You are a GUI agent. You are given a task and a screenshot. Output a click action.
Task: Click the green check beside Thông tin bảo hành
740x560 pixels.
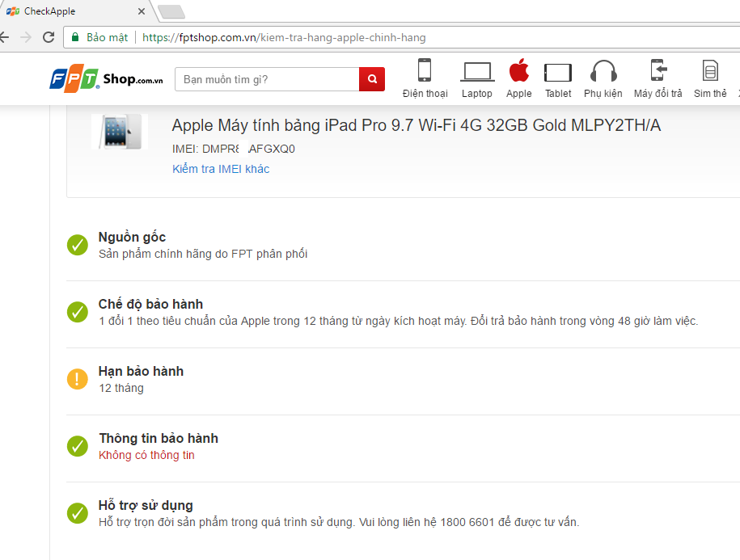78,446
